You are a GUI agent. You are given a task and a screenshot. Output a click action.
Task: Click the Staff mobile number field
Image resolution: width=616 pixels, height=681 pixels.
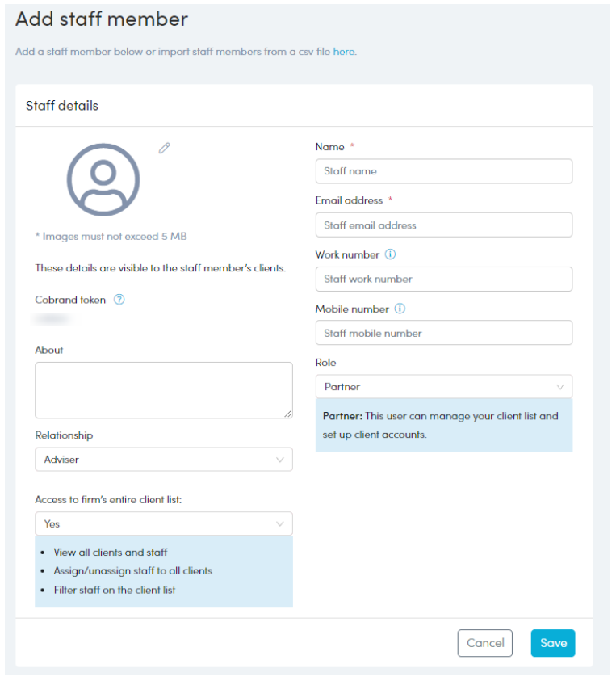tap(443, 333)
